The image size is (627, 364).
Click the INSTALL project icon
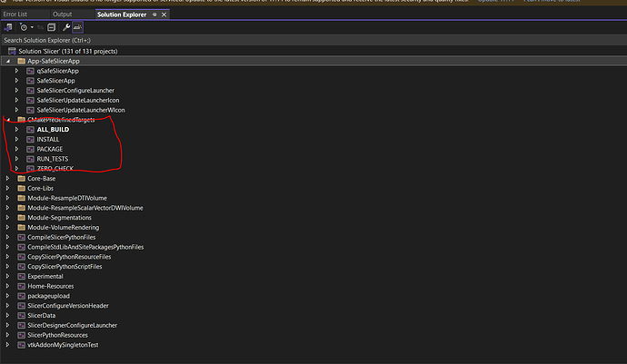(x=30, y=140)
